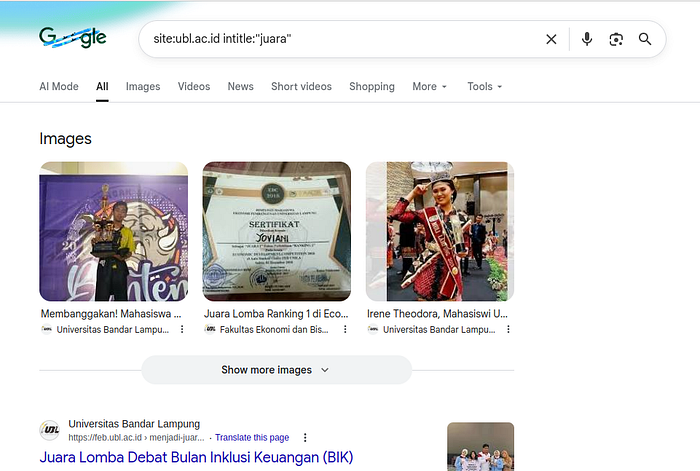700x471 pixels.
Task: Open options menu for Irene Theodora image
Action: point(508,329)
